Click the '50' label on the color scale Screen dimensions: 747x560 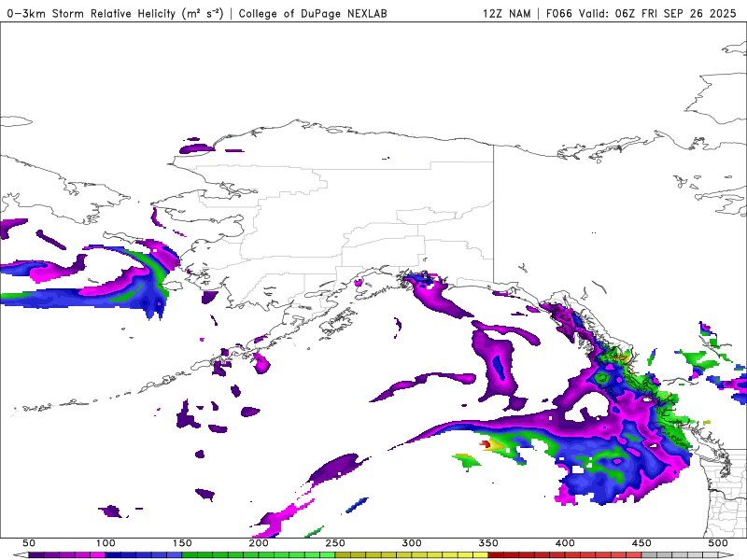click(x=29, y=543)
